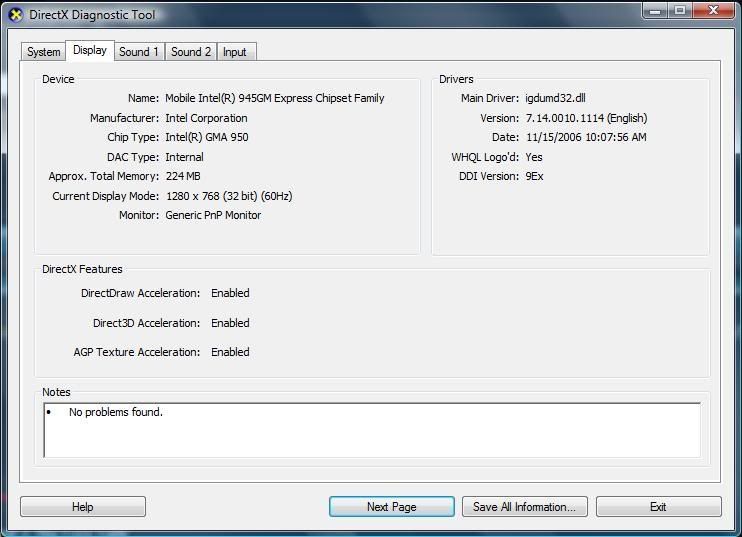This screenshot has width=742, height=537.
Task: Click the DirectX icon in the title bar
Action: (15, 14)
